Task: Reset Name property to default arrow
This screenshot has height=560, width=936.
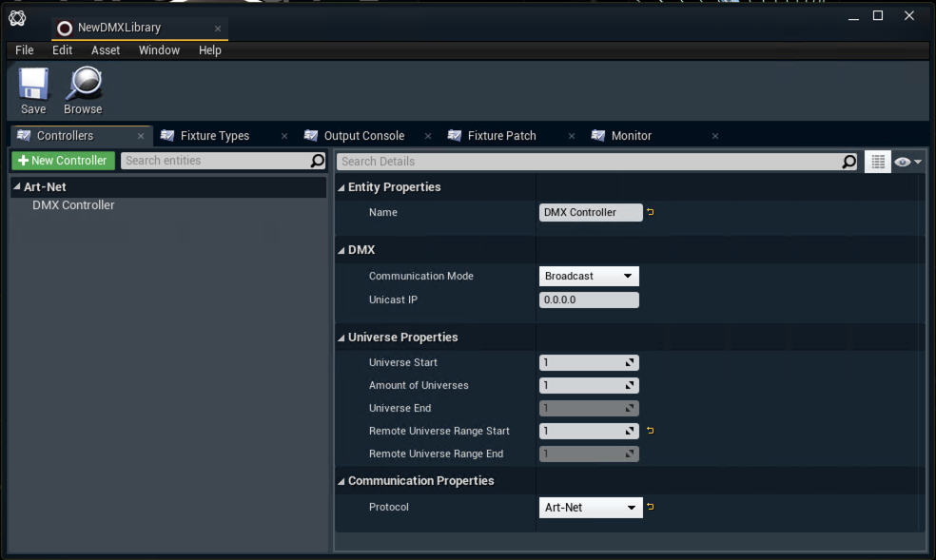Action: tap(651, 212)
